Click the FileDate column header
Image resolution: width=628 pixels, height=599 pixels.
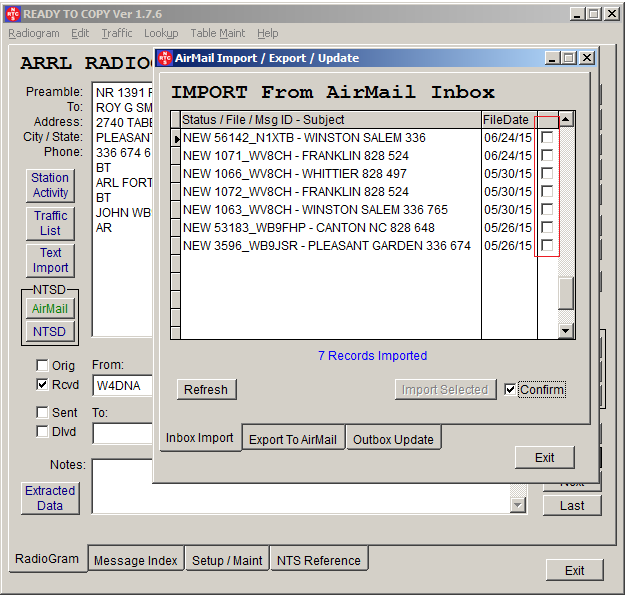click(x=509, y=120)
